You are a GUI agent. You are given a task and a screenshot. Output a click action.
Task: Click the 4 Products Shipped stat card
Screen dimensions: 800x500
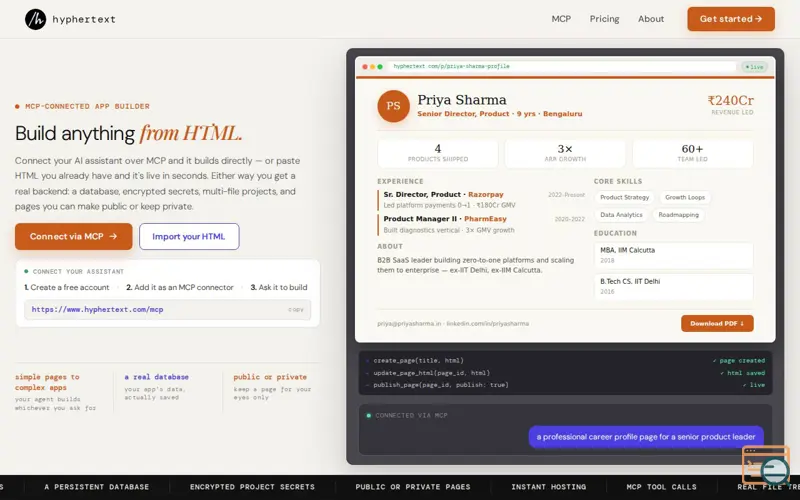tap(437, 153)
